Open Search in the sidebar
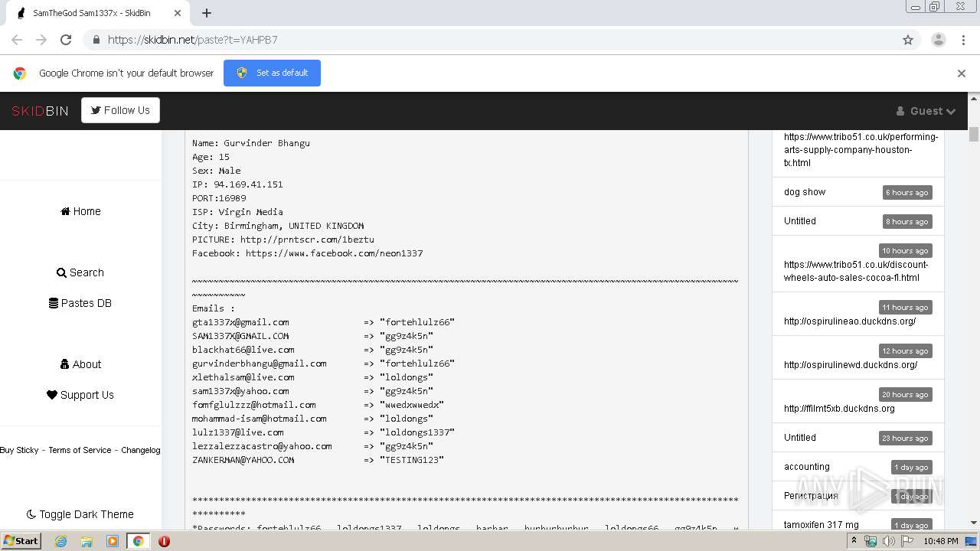The height and width of the screenshot is (551, 980). 80,272
